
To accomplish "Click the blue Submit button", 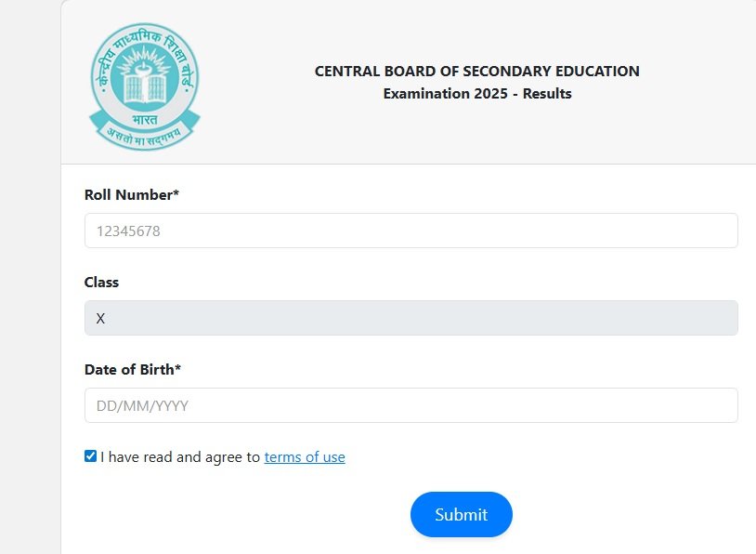I will pos(462,514).
